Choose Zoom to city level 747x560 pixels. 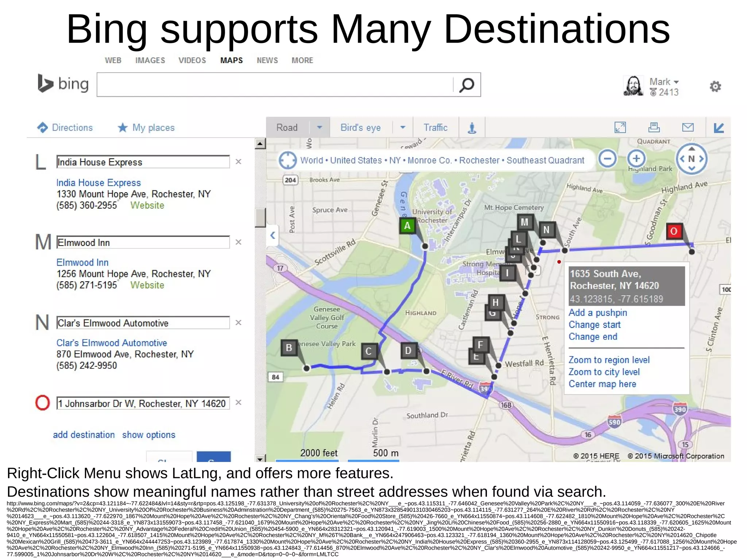tap(604, 372)
